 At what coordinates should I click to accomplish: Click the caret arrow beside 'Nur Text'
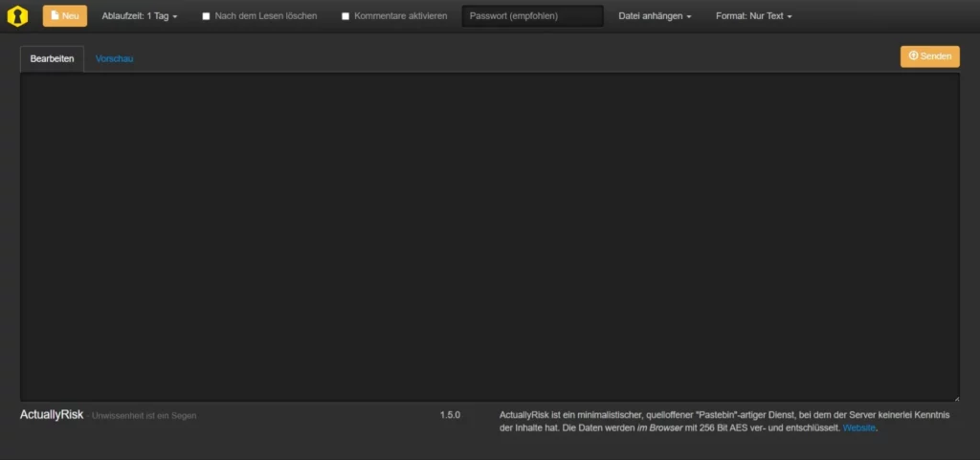coord(790,17)
